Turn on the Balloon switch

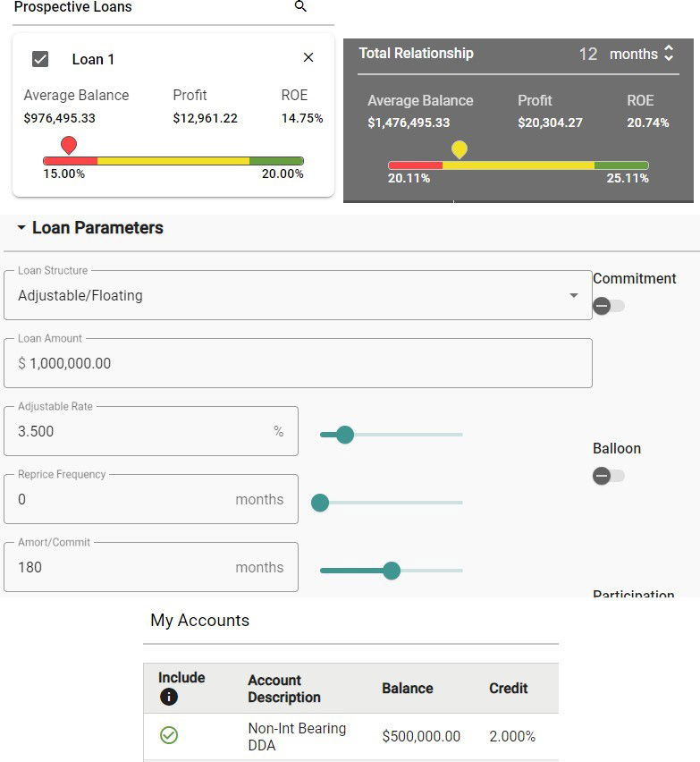pyautogui.click(x=609, y=476)
